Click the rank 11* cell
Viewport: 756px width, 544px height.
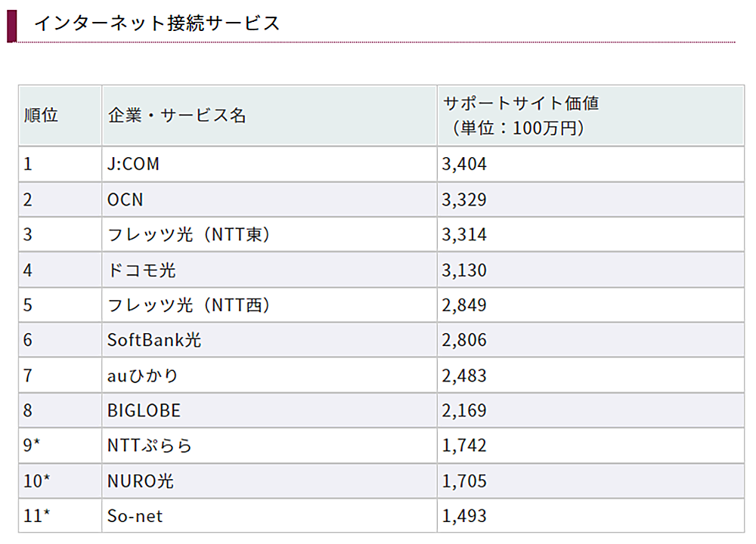[x=36, y=517]
